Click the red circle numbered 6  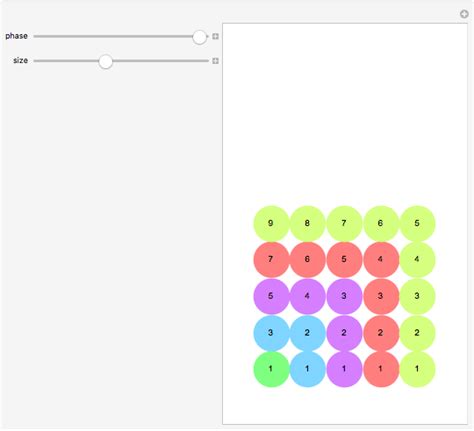pyautogui.click(x=307, y=260)
